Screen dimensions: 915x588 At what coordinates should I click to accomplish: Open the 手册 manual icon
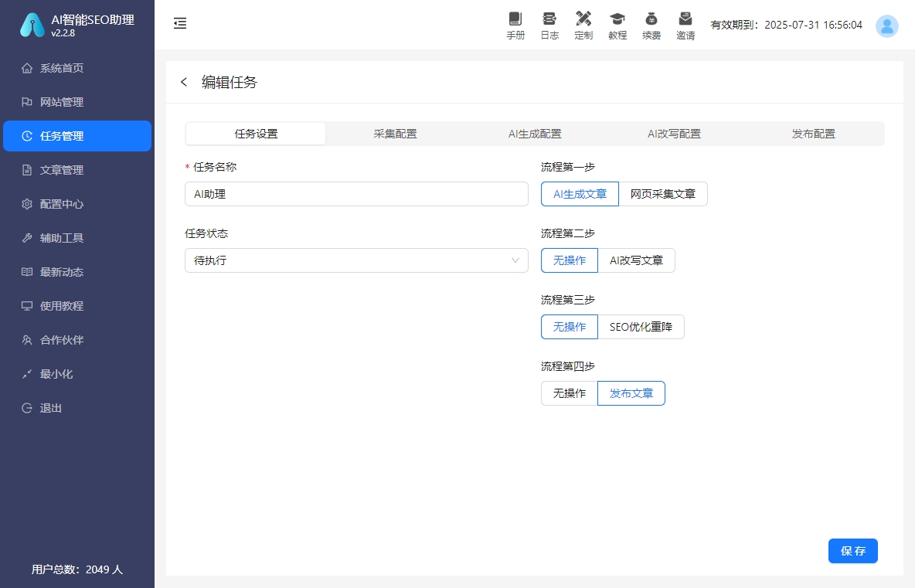click(515, 25)
